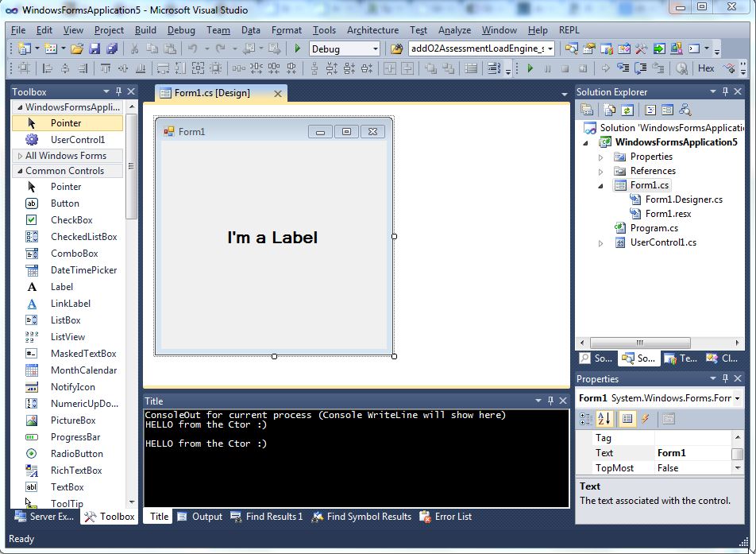Click the Make Same Width icon

(163, 68)
